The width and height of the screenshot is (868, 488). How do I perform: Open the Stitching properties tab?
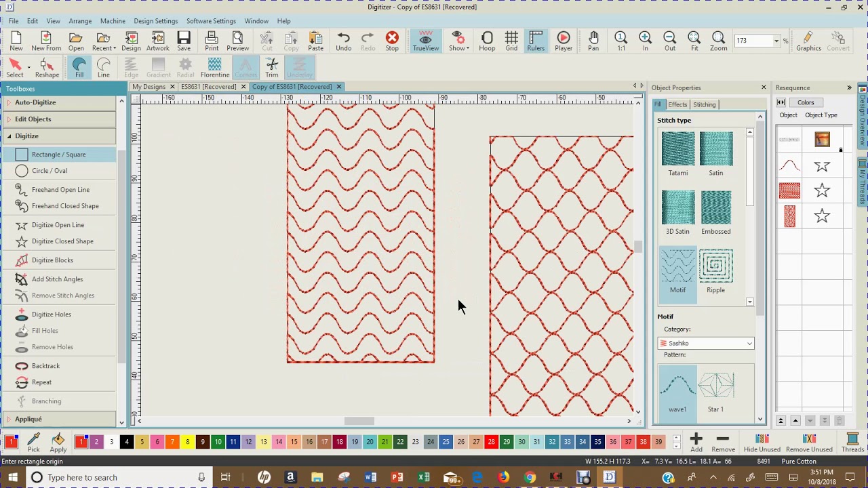pos(705,104)
